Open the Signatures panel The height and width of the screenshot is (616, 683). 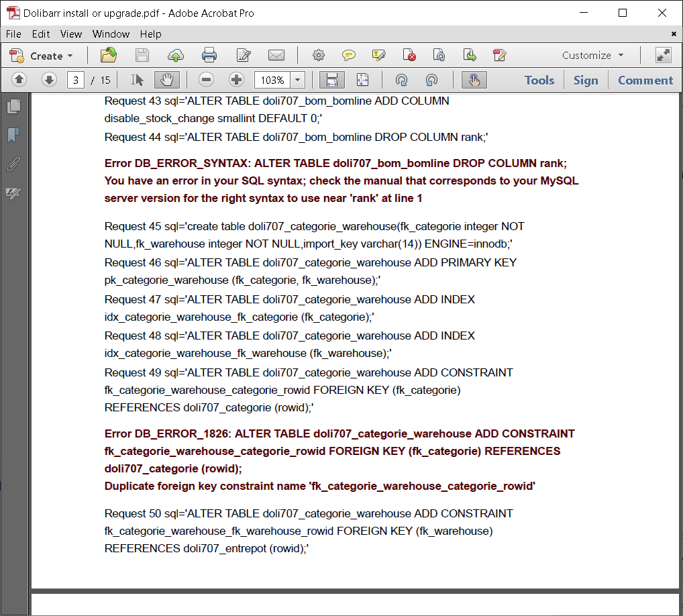(x=13, y=194)
